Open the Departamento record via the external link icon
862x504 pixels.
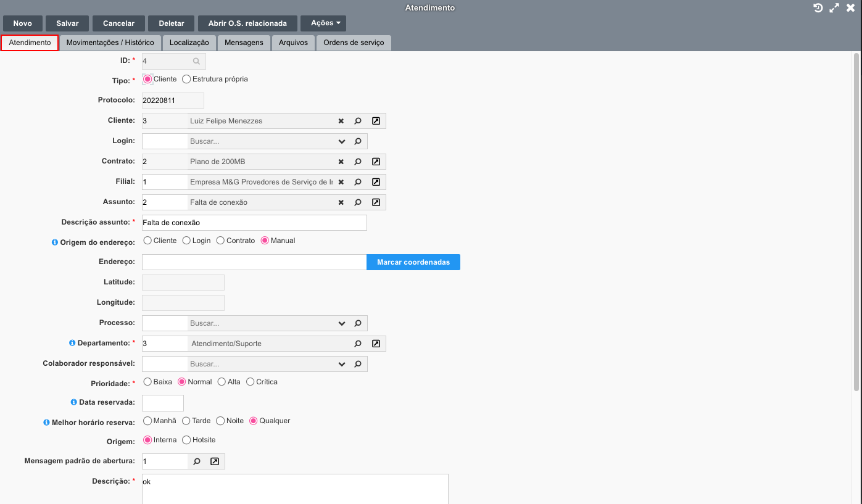point(376,344)
